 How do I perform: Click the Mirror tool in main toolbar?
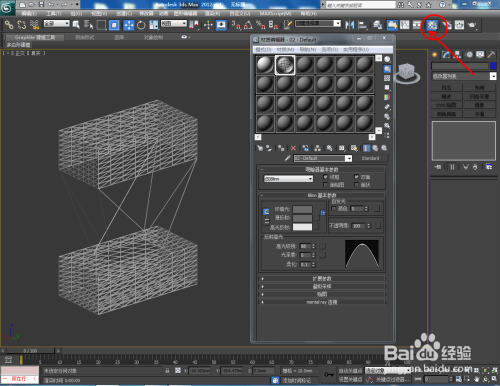pyautogui.click(x=349, y=25)
